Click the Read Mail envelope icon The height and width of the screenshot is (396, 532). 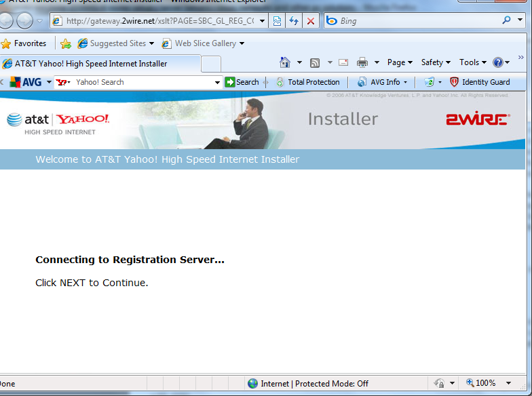[343, 62]
